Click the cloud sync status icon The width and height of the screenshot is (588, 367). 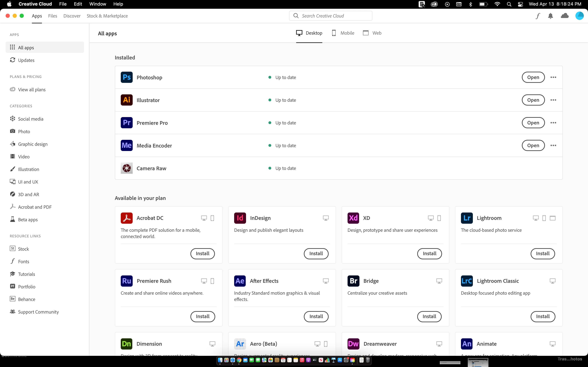click(564, 16)
